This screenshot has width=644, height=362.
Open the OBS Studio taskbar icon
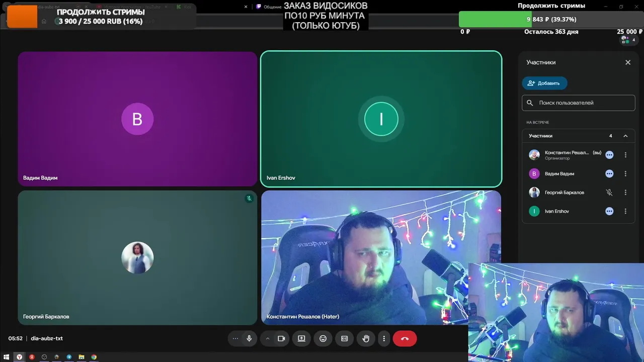coord(44,357)
